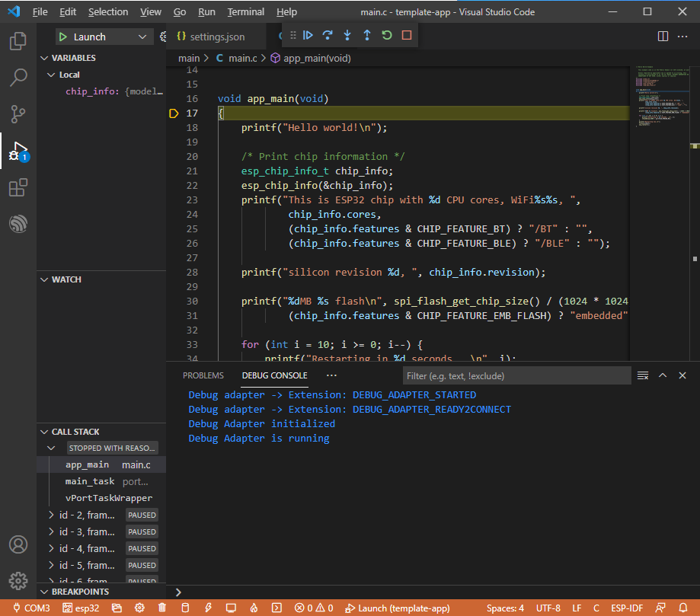The width and height of the screenshot is (700, 616).
Task: Click the debug console filter field
Action: (516, 375)
